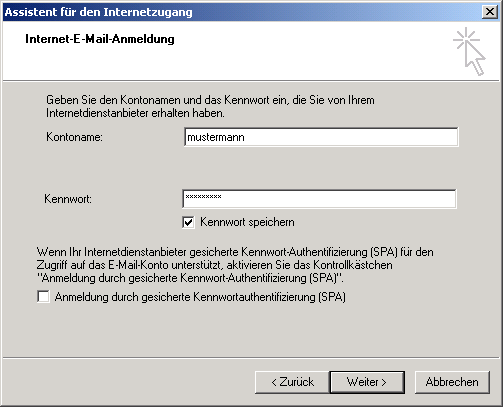Click the wizard cursor icon in header
Image resolution: width=503 pixels, height=407 pixels.
click(x=469, y=51)
